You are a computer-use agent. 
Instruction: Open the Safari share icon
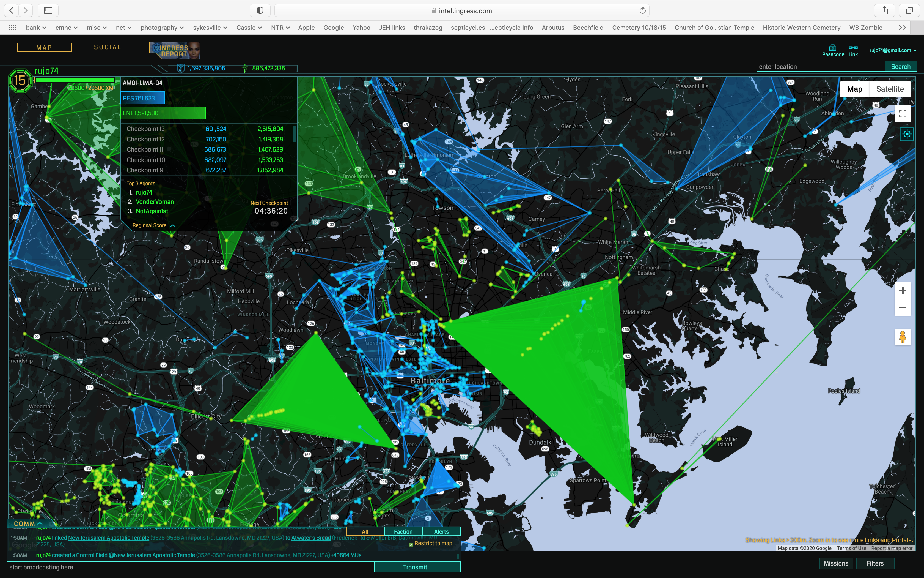pyautogui.click(x=885, y=10)
